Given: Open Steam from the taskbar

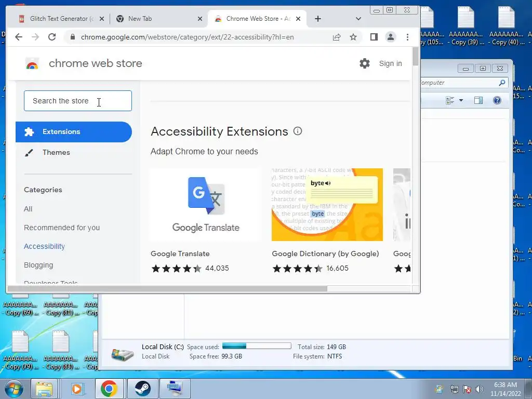Looking at the screenshot, I should click(142, 389).
